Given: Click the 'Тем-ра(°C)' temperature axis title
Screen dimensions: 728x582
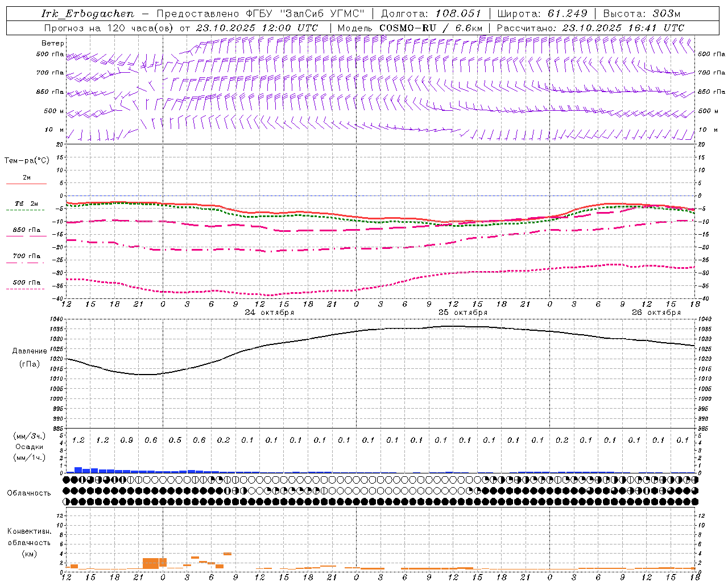Looking at the screenshot, I should (x=27, y=161).
